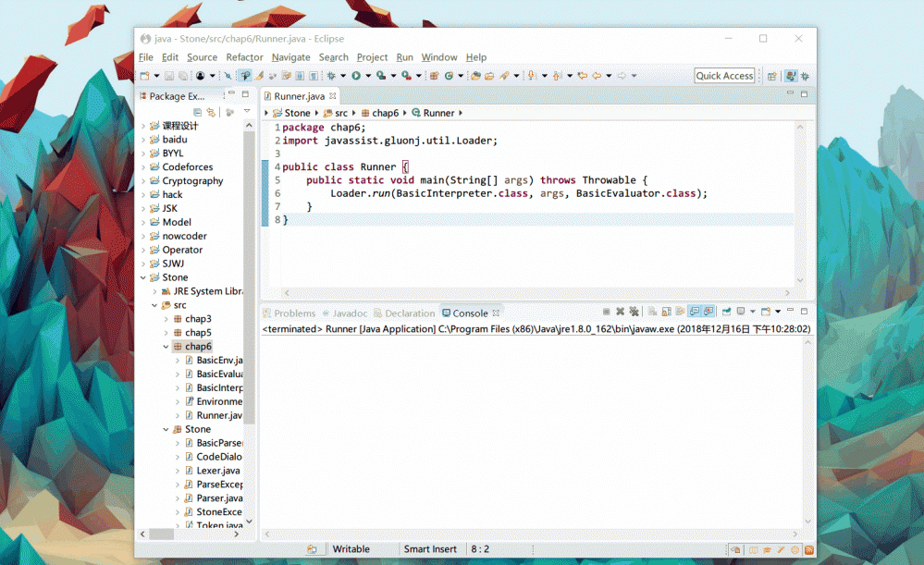Click the Quick Access search box
The width and height of the screenshot is (924, 565).
pyautogui.click(x=724, y=76)
